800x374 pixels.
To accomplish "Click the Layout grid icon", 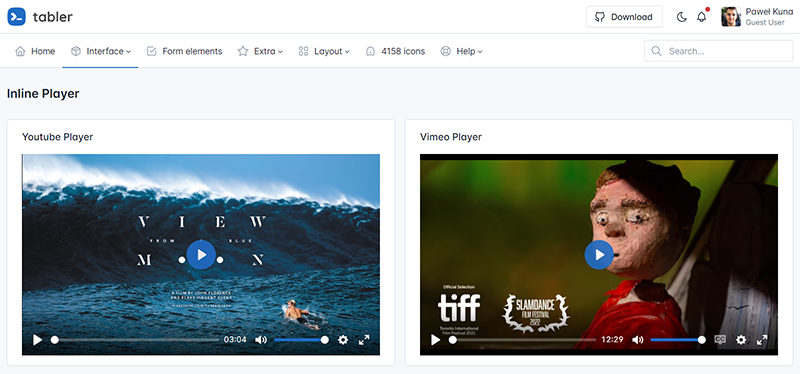I will pos(304,51).
